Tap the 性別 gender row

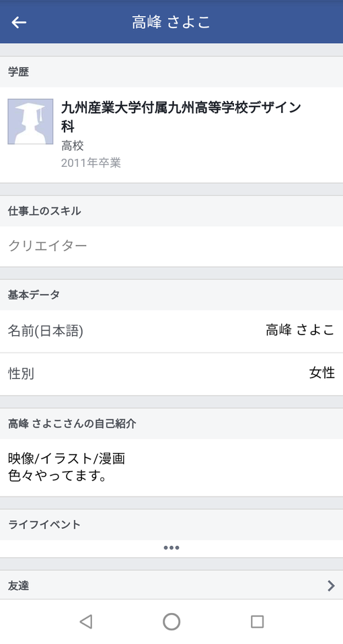point(171,373)
